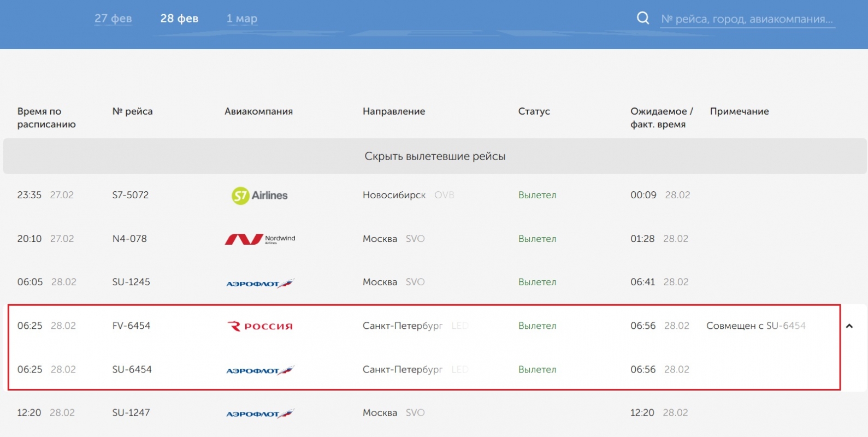Select flight number N4-078

[129, 239]
